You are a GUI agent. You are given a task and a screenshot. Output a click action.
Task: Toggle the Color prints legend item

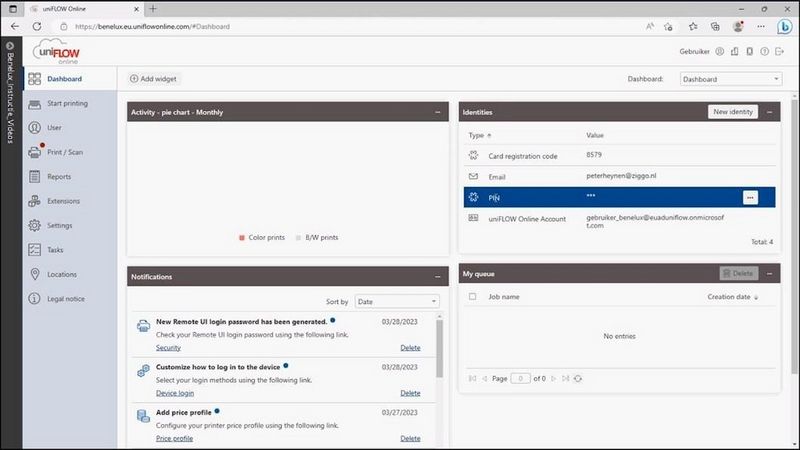262,238
